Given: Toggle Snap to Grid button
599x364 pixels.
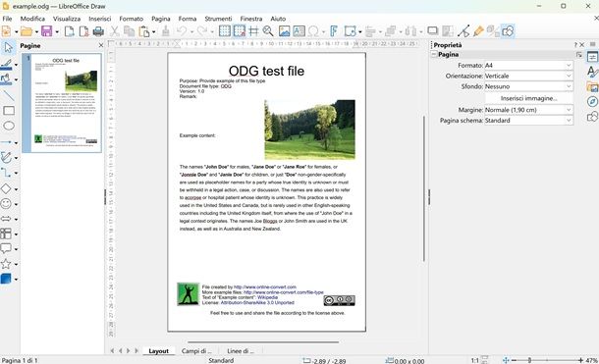Looking at the screenshot, I should [240, 31].
